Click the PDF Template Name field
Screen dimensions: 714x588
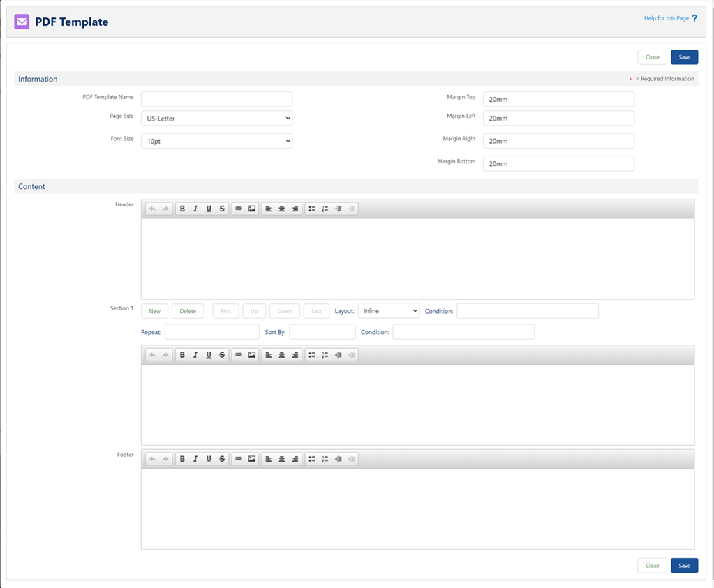tap(216, 99)
